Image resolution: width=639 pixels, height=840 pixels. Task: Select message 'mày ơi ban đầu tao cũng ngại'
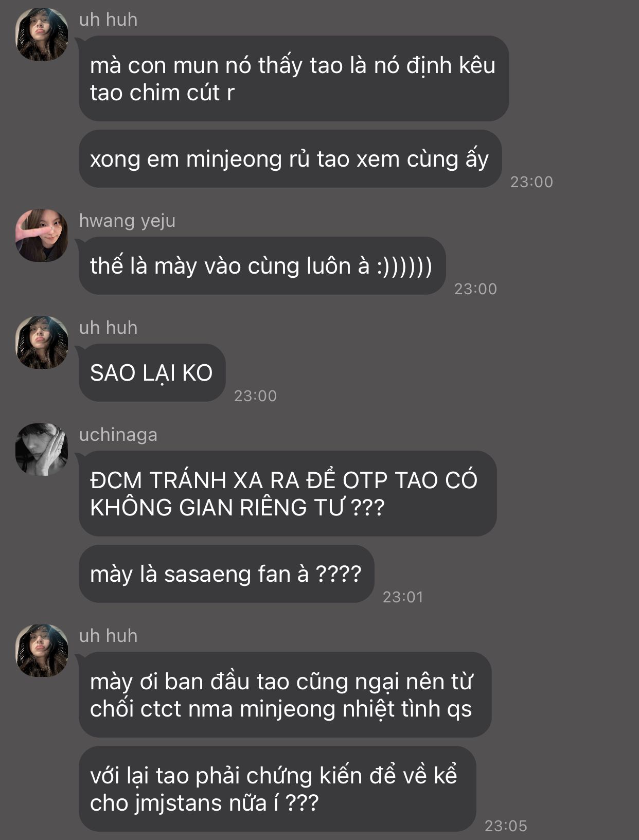[285, 695]
